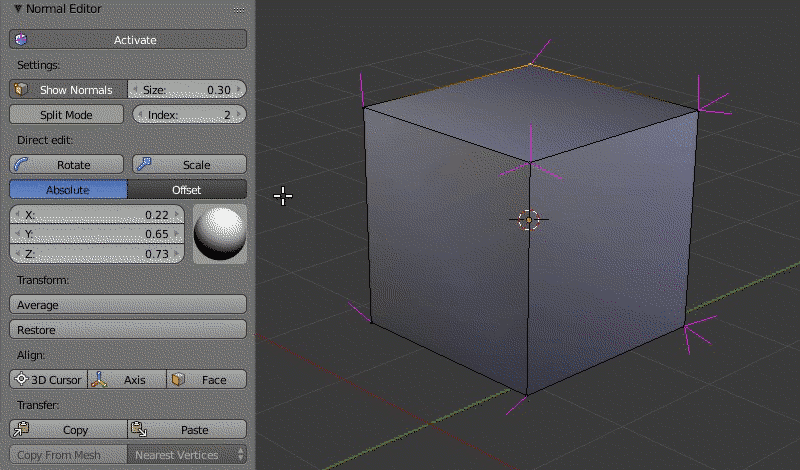Click the Restore button
This screenshot has width=800, height=470.
pos(128,330)
